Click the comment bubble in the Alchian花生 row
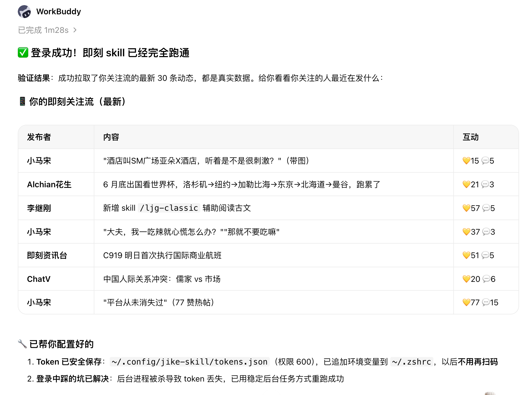Image resolution: width=532 pixels, height=395 pixels. coord(485,185)
